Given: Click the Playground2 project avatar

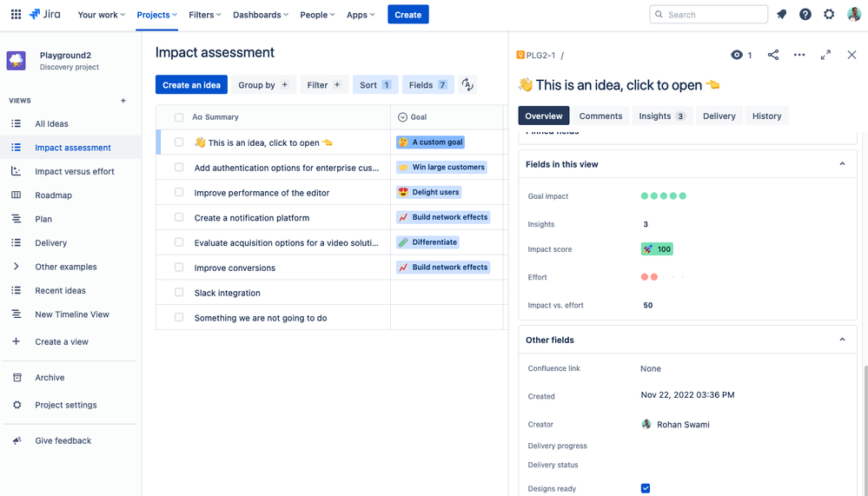Looking at the screenshot, I should click(x=17, y=60).
